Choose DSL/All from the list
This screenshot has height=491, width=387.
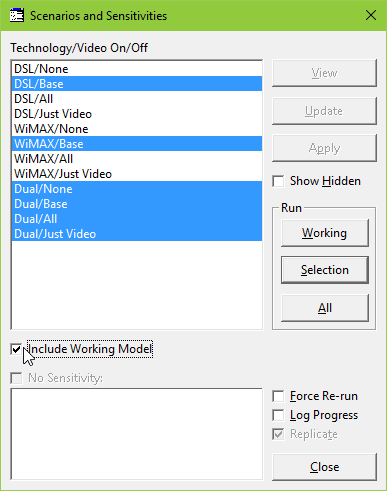tap(137, 99)
